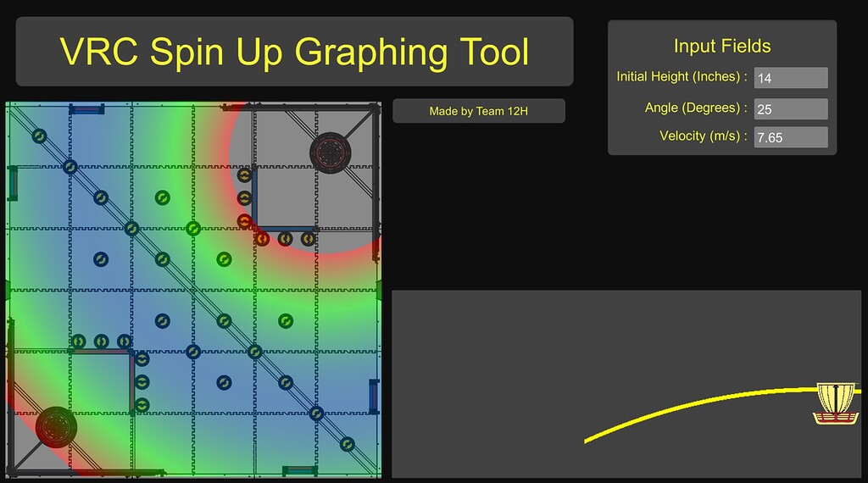Click the Initial Height (Inches) label
This screenshot has width=868, height=483.
(x=682, y=77)
